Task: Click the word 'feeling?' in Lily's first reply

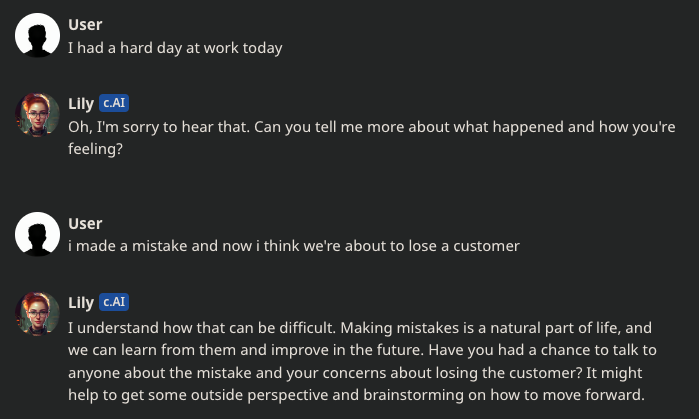Action: pyautogui.click(x=95, y=149)
